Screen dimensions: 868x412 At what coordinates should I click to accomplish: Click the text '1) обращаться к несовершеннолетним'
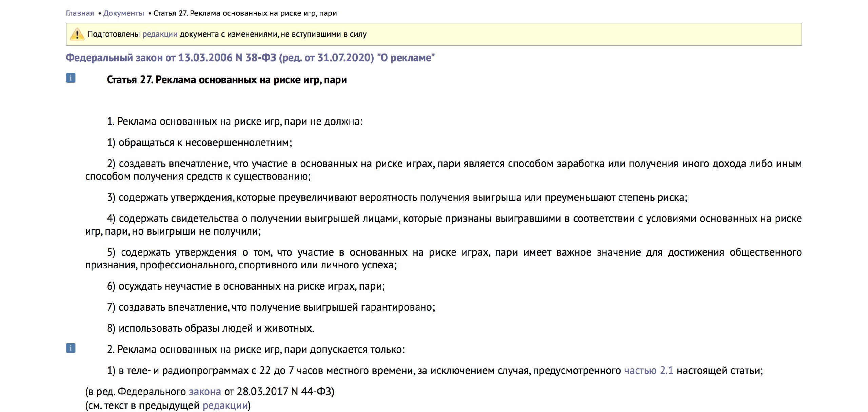(199, 143)
